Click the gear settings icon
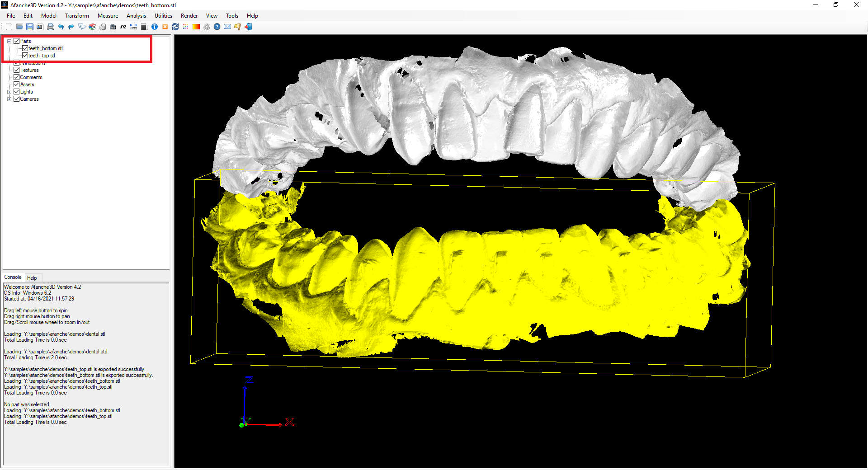 207,27
